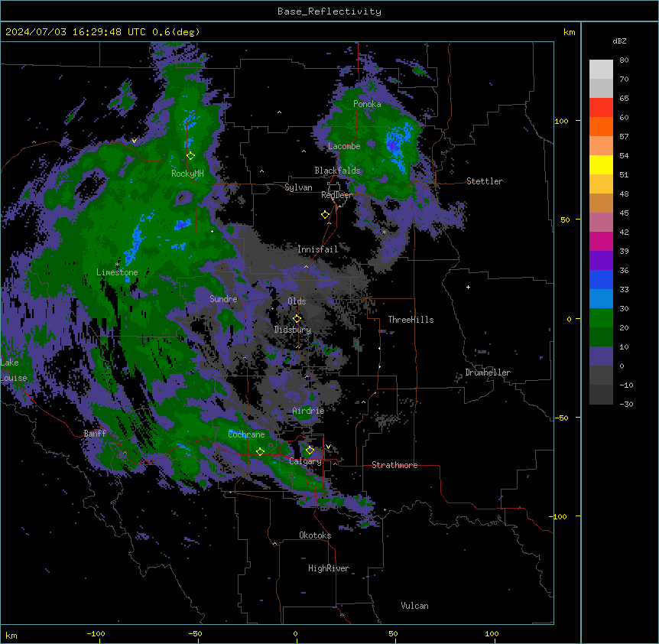Select the purple swatch between 39 and 36 dBZ
This screenshot has width=659, height=644.
[601, 260]
